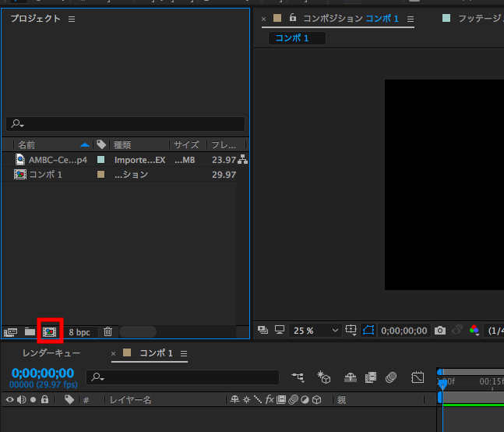Click the fx effect switch column icon
The height and width of the screenshot is (432, 504).
pyautogui.click(x=270, y=399)
